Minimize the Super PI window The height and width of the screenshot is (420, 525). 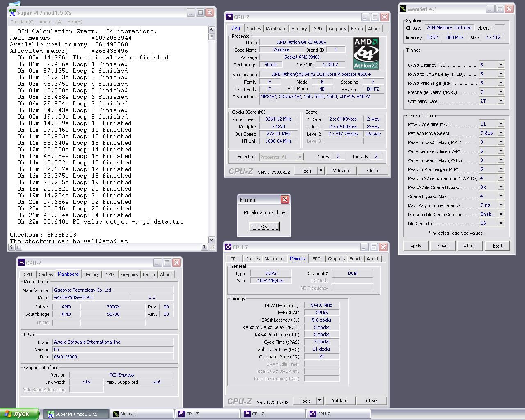(191, 12)
